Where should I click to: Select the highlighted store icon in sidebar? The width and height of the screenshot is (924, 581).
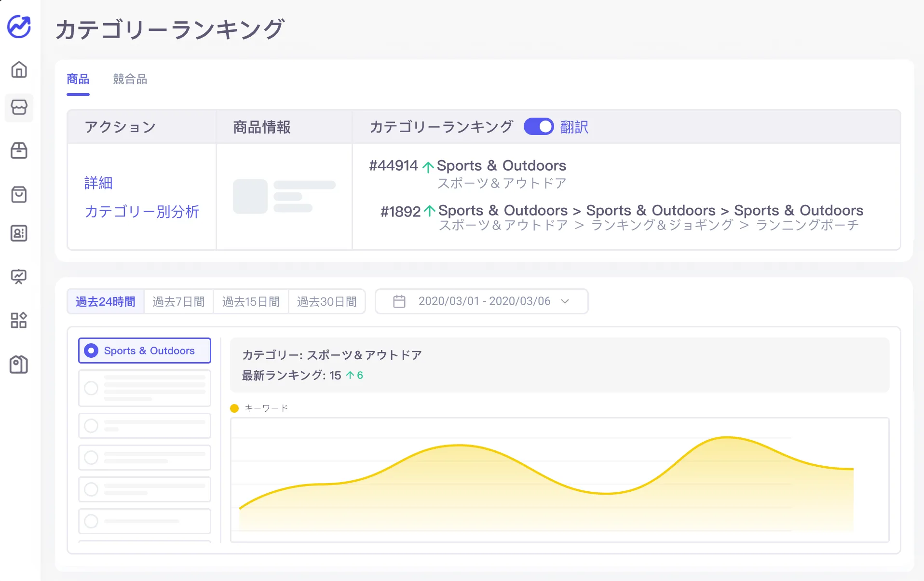19,107
